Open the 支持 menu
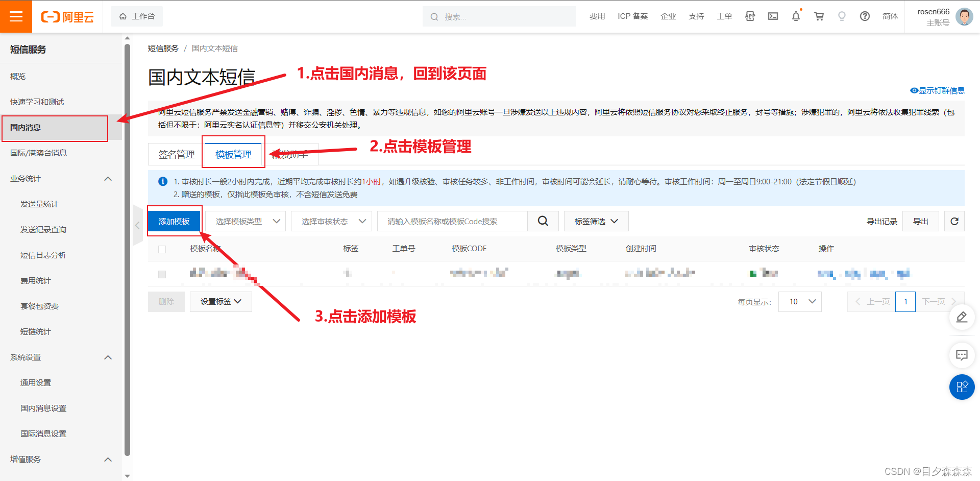Viewport: 980px width, 481px height. 696,16
